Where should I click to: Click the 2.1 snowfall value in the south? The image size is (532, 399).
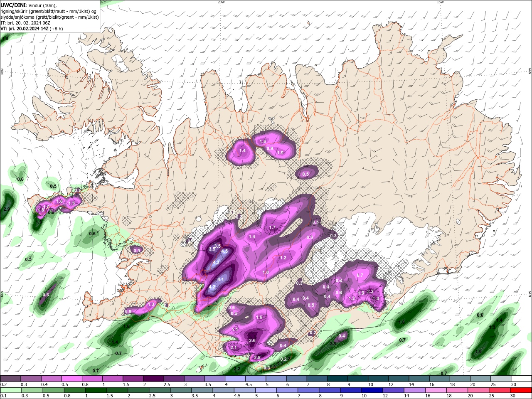234,348
